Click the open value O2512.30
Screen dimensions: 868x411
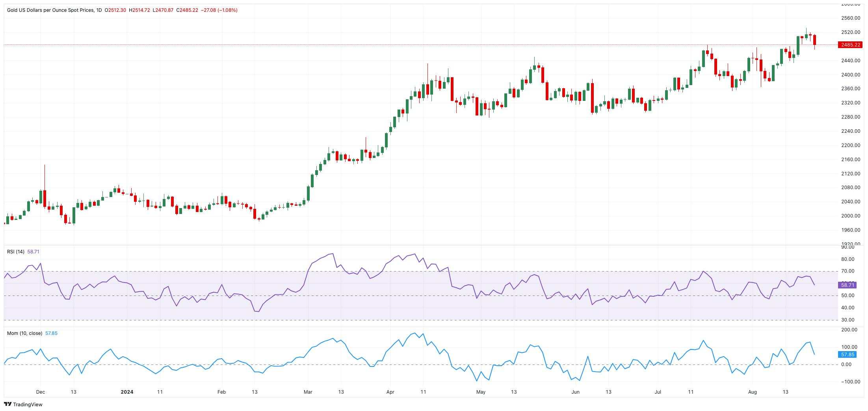point(115,10)
